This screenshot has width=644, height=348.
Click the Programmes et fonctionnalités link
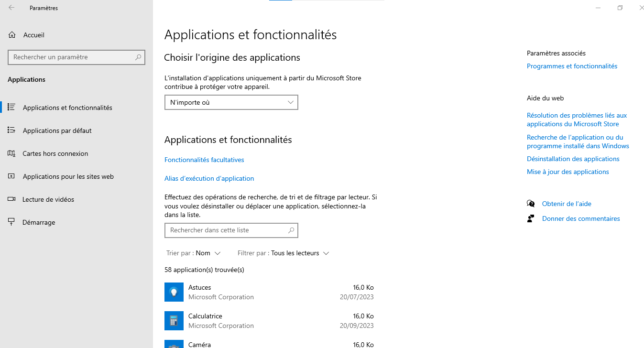pos(572,66)
